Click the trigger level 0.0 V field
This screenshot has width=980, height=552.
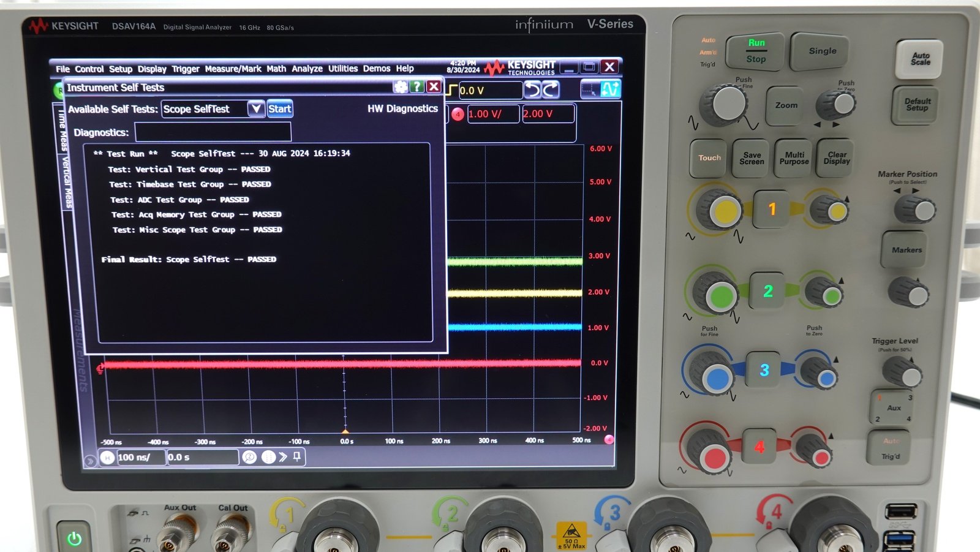(490, 91)
